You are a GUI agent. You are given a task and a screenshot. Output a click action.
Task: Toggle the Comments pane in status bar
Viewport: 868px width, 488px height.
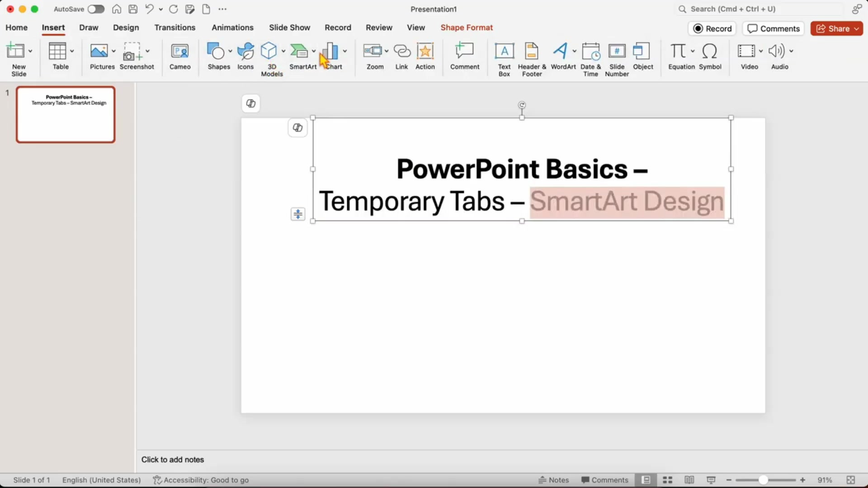(x=605, y=480)
